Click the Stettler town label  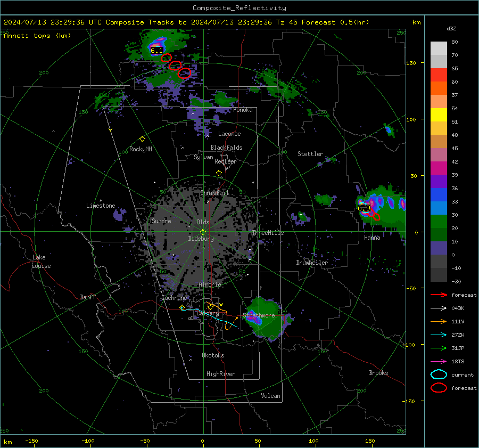click(x=310, y=154)
